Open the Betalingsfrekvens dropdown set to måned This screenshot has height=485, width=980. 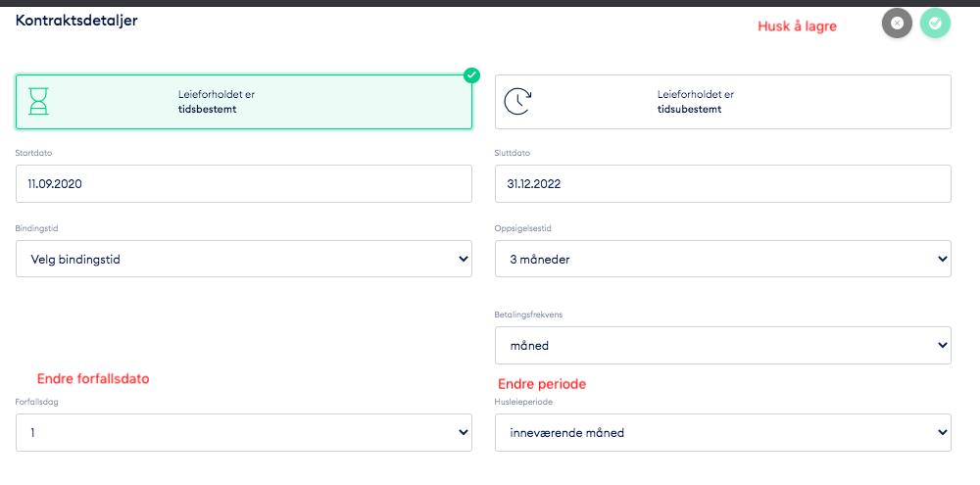pos(722,345)
